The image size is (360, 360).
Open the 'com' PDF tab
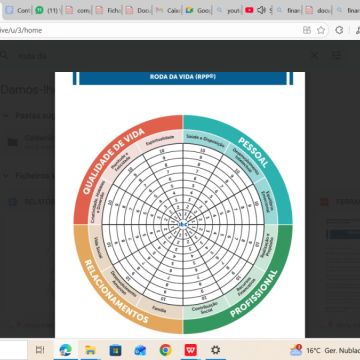click(x=78, y=10)
